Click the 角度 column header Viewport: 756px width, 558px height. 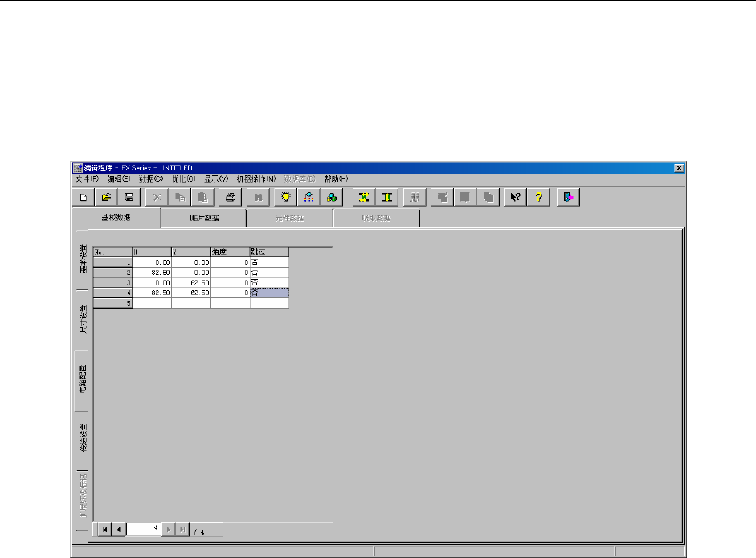[x=231, y=252]
